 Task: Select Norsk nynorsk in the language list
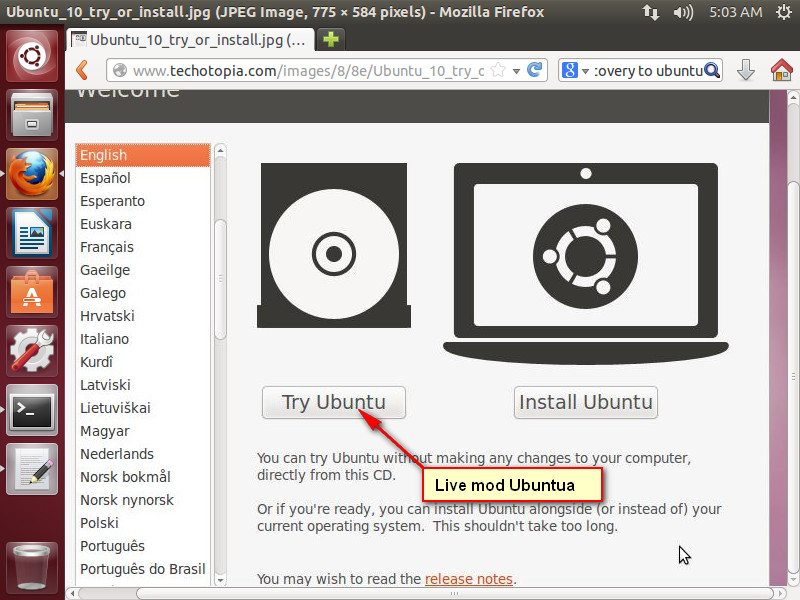[143, 500]
